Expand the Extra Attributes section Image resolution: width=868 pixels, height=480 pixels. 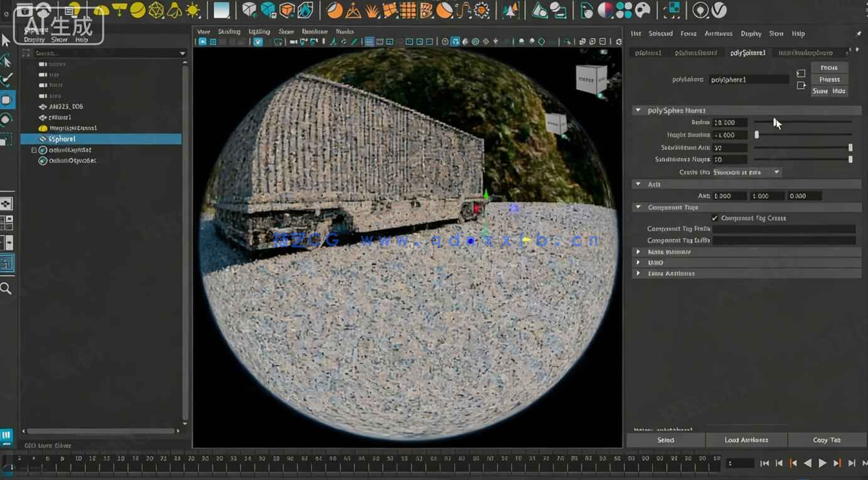638,273
